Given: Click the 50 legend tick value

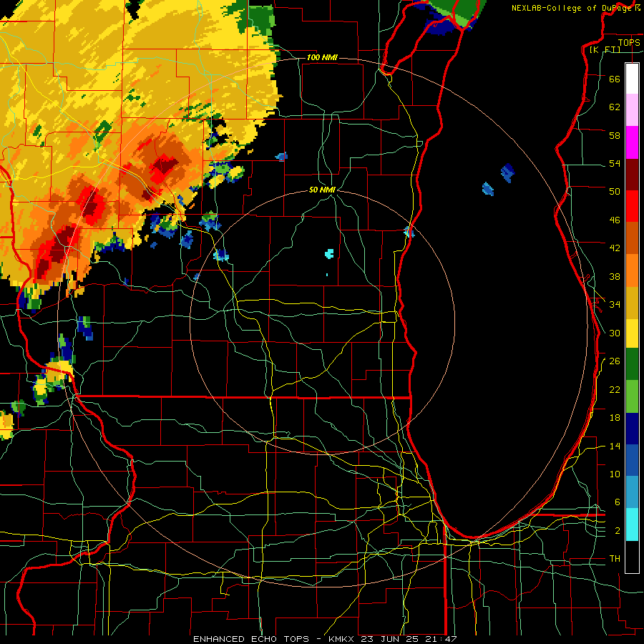Looking at the screenshot, I should 615,191.
